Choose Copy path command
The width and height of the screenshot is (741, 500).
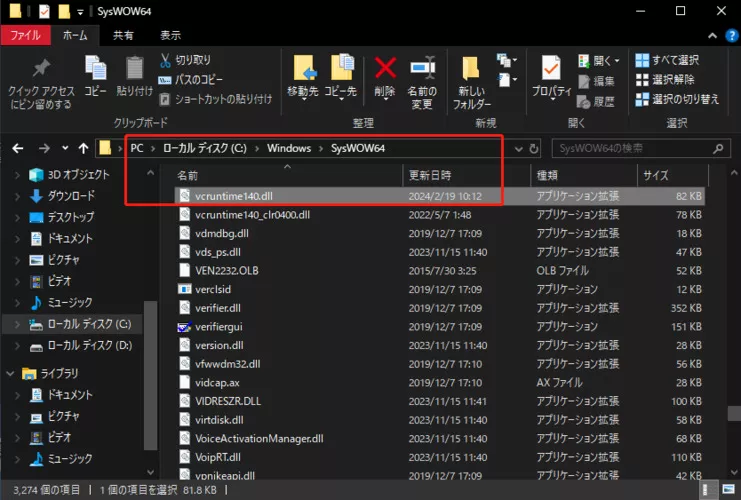(190, 79)
